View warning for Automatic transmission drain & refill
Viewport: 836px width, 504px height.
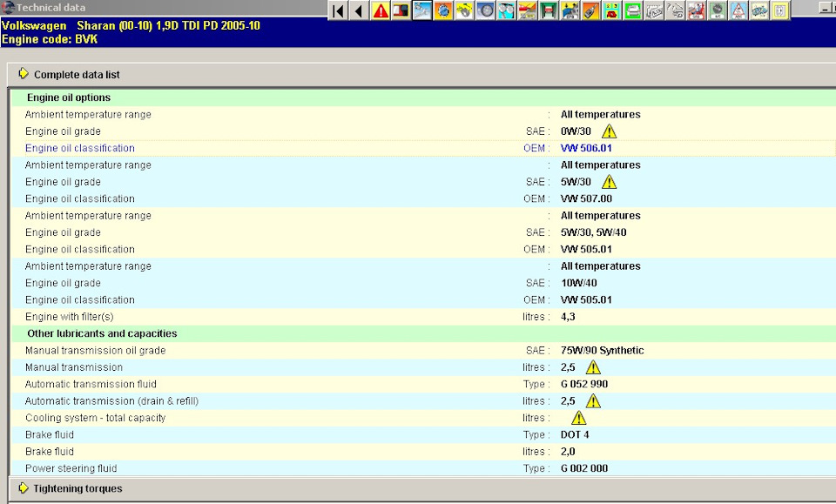point(593,400)
